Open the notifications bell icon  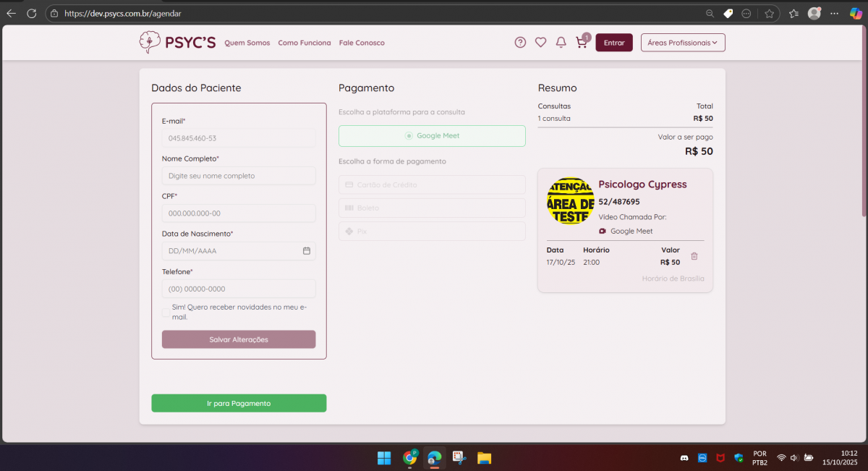point(561,43)
